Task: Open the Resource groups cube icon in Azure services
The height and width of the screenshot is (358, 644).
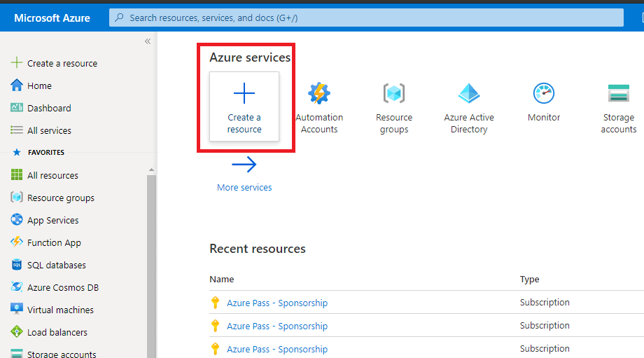Action: tap(394, 93)
